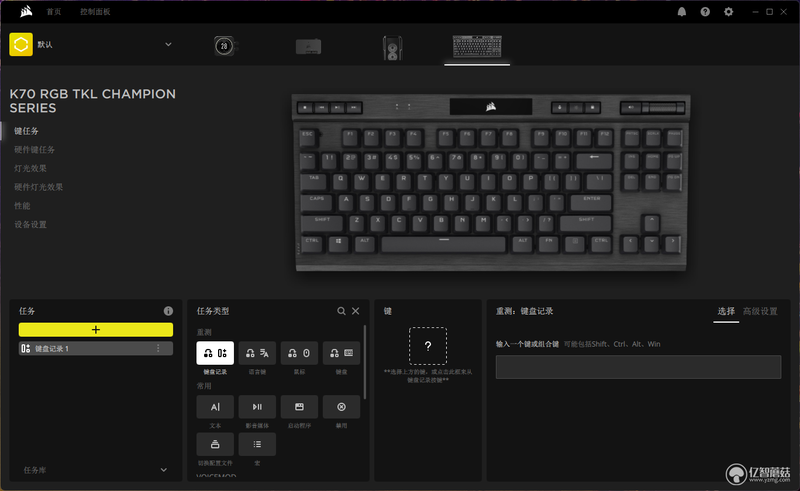This screenshot has height=491, width=800.
Task: Click the keyboard's play/pause media key
Action: click(x=337, y=108)
